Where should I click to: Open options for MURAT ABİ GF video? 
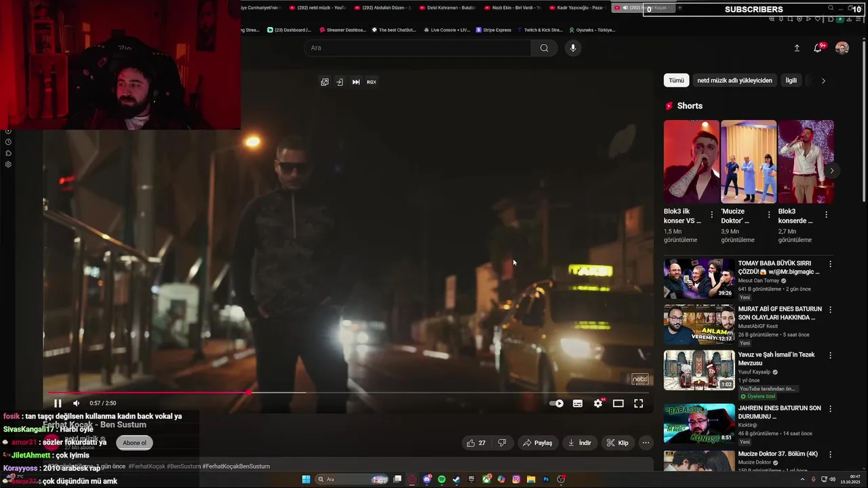coord(830,310)
